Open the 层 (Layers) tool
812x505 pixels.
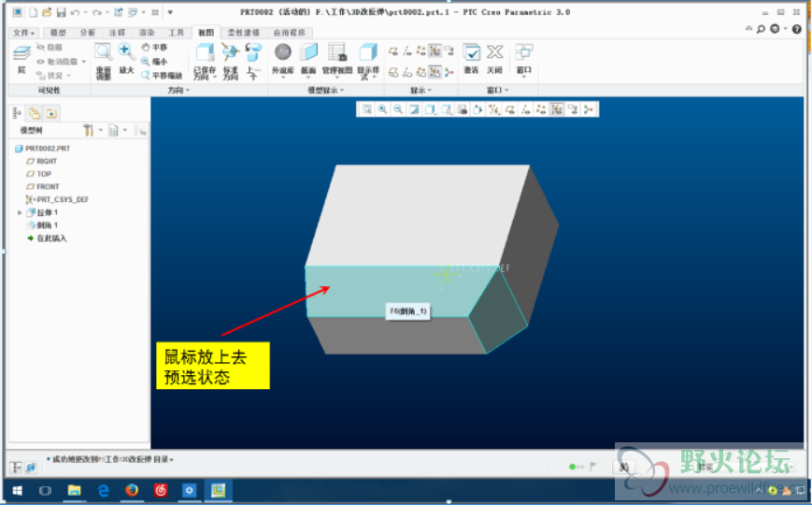click(x=21, y=59)
